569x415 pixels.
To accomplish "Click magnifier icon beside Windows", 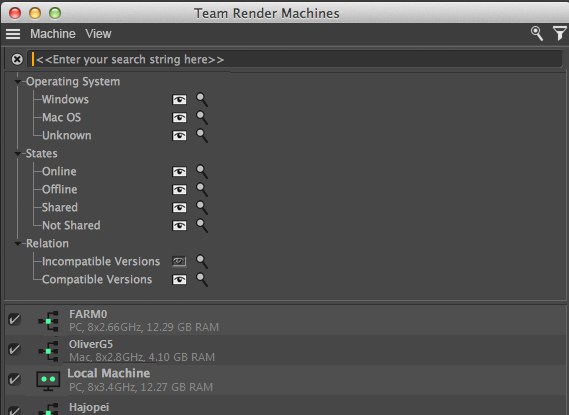I will click(202, 99).
